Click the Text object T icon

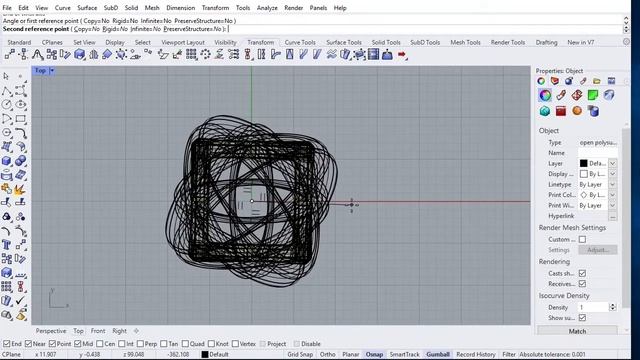click(7, 245)
